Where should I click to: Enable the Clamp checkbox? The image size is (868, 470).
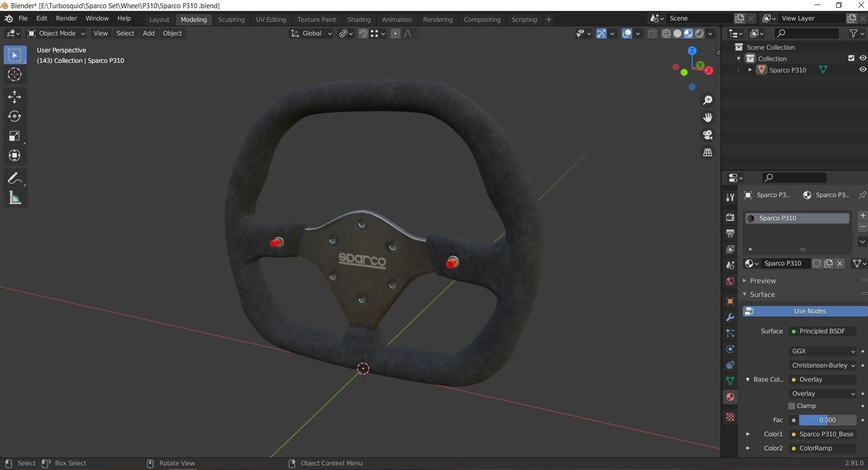point(791,406)
